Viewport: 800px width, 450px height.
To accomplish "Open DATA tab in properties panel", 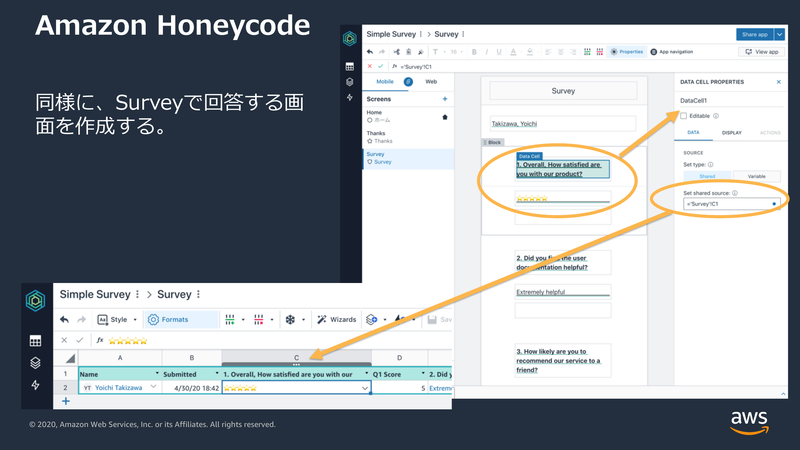I will [693, 133].
